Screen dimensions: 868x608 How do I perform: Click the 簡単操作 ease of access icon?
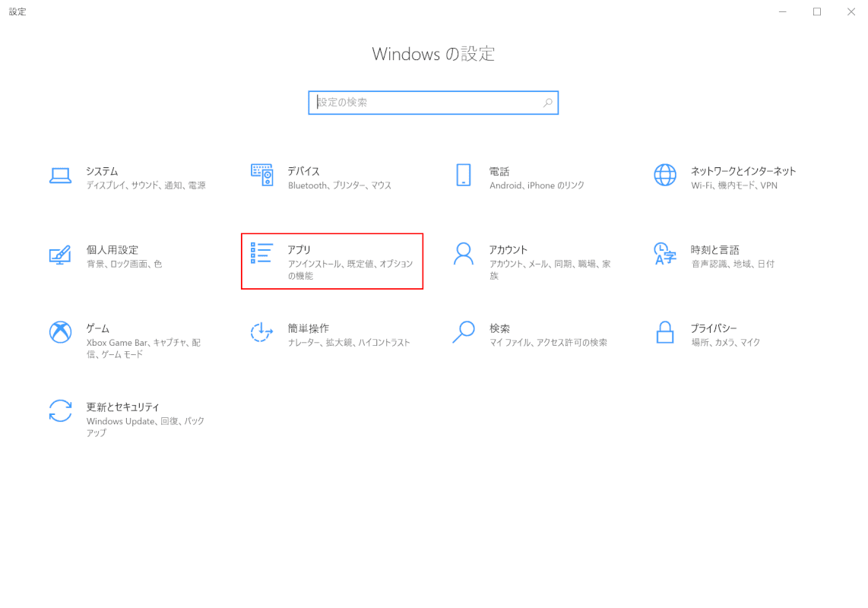[261, 332]
